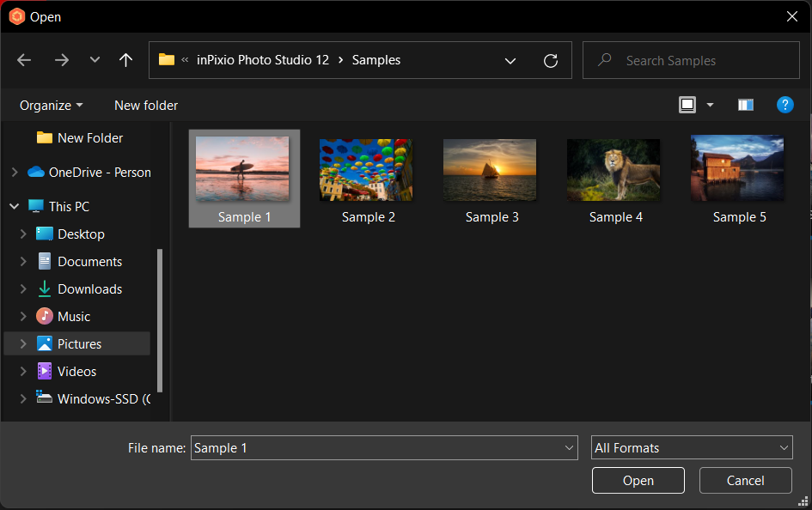
Task: Select This PC in navigation tree
Action: click(x=58, y=206)
